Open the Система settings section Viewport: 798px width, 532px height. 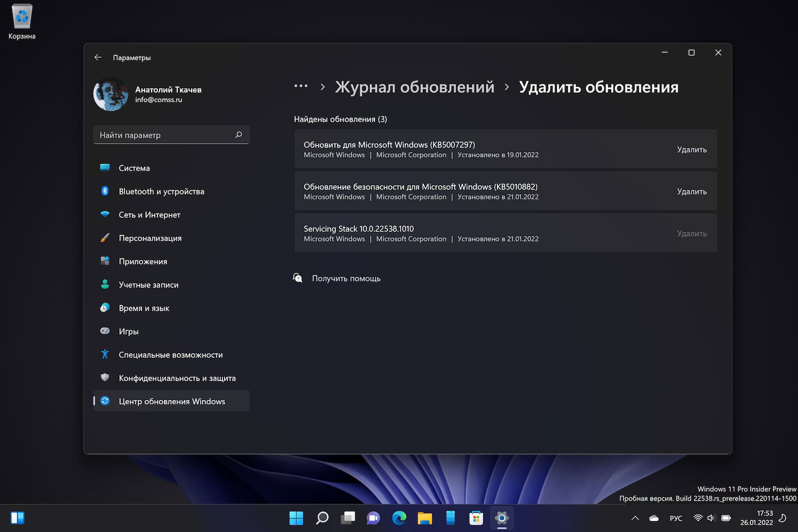(x=171, y=168)
